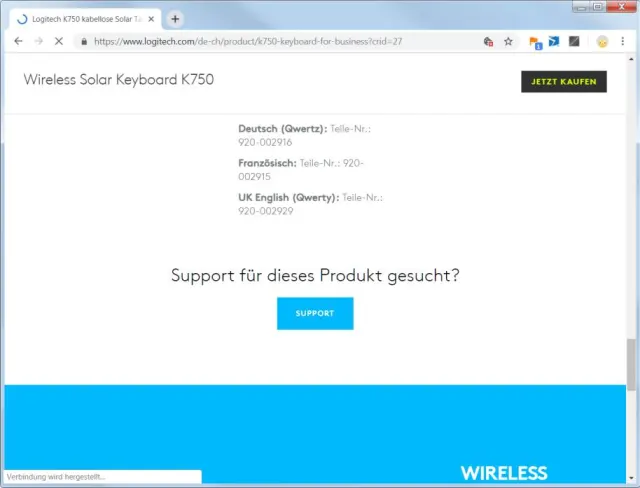640x488 pixels.
Task: Click the vertical scrollbar thumb
Action: pyautogui.click(x=631, y=365)
